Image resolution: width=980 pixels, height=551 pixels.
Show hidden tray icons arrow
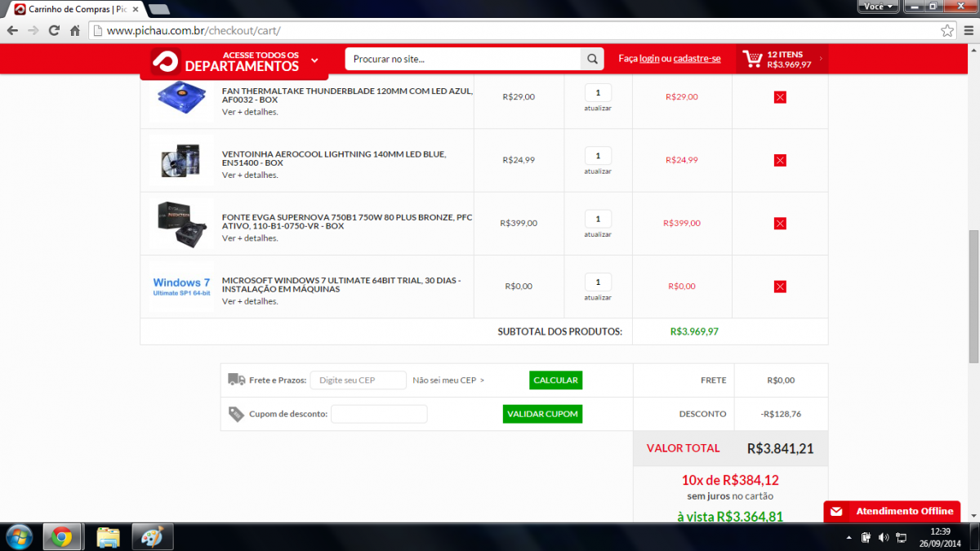pos(849,537)
